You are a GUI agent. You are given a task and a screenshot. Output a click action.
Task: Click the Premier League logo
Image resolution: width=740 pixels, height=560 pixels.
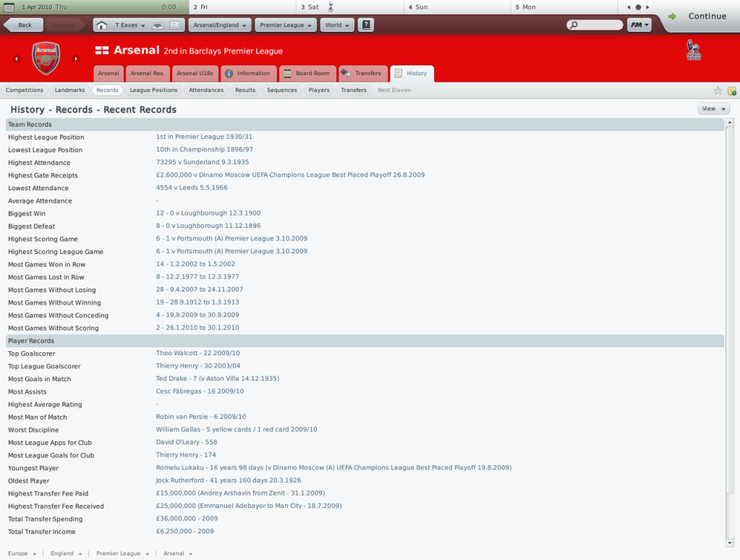click(693, 51)
